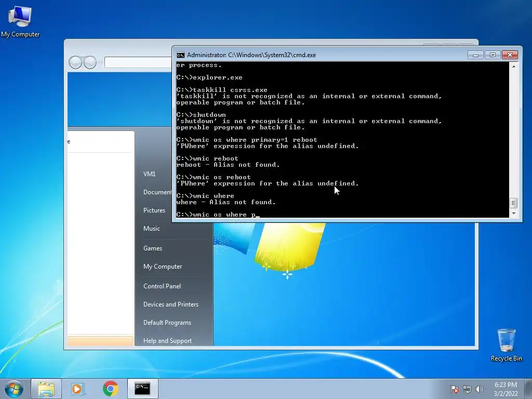This screenshot has height=399, width=532.
Task: Open the cmd.exe title bar system icon
Action: tap(180, 55)
